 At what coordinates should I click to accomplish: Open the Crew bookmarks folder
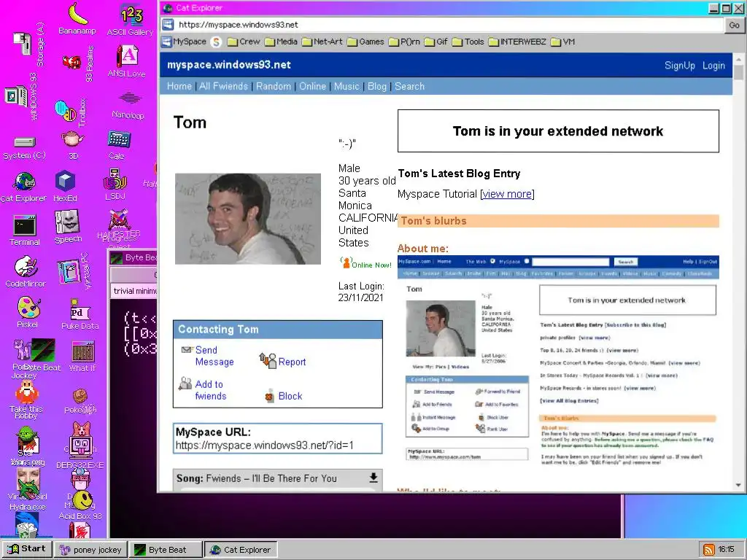[x=244, y=42]
